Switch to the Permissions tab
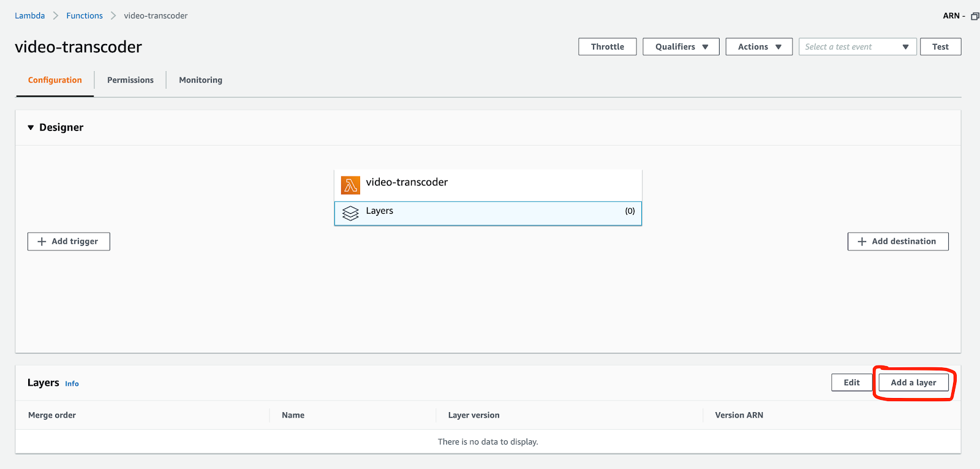Viewport: 980px width, 469px height. (x=130, y=80)
